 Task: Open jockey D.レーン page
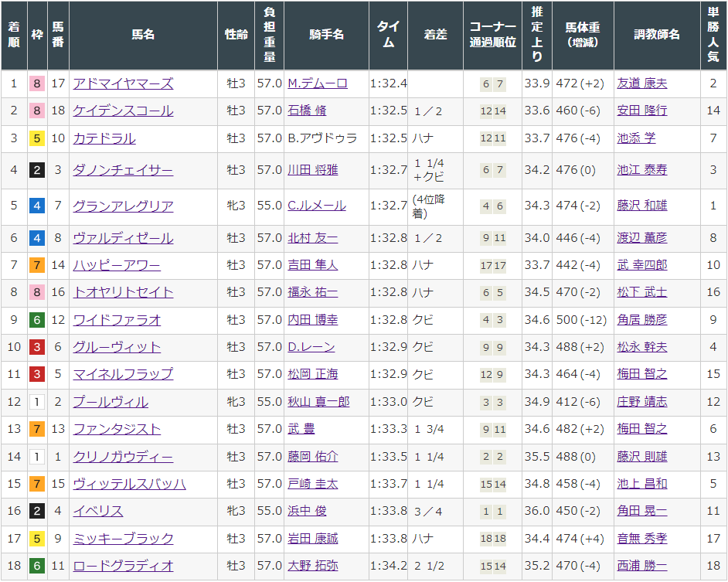pos(311,347)
